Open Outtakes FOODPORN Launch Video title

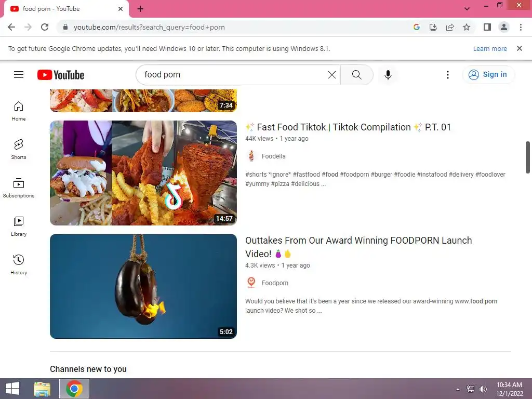tap(358, 247)
